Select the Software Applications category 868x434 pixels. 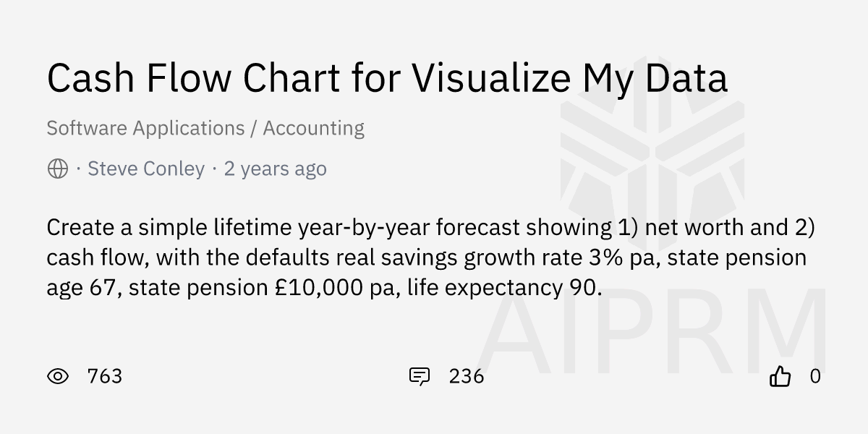pyautogui.click(x=145, y=129)
